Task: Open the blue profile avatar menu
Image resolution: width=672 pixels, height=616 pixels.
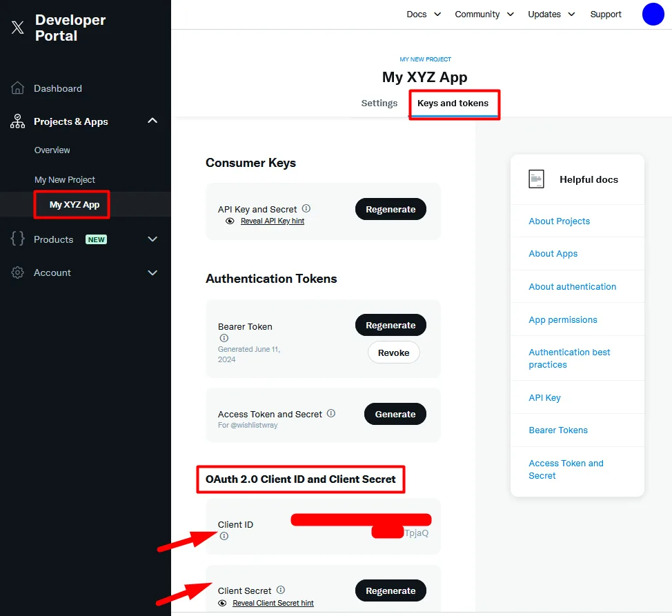Action: [653, 14]
